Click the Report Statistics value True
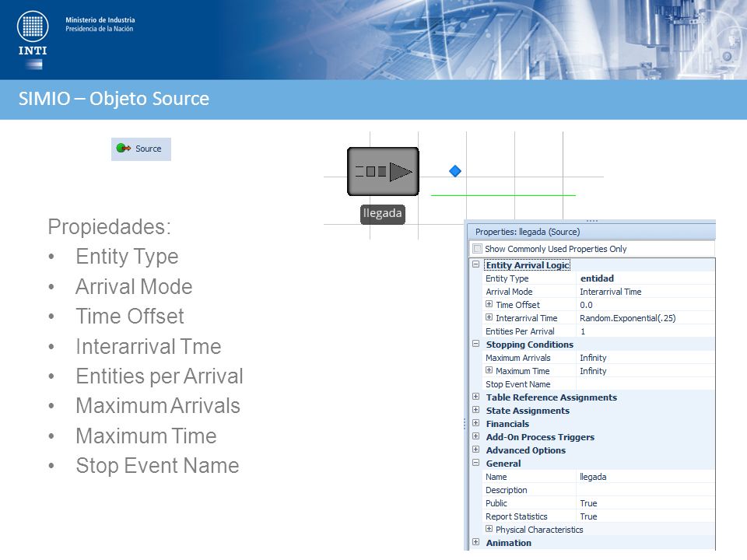 pos(646,516)
